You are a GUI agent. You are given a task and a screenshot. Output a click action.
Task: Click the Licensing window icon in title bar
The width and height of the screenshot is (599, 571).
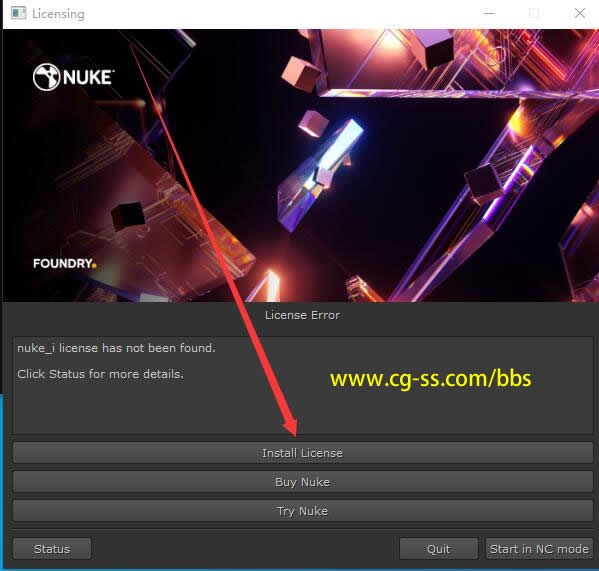coord(18,13)
